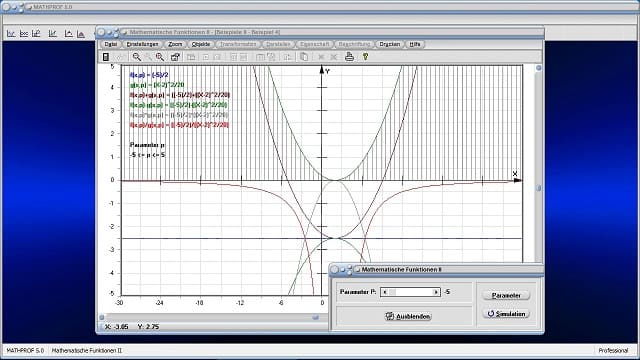
Task: Click the first zoom magnifier icon
Action: (136, 57)
